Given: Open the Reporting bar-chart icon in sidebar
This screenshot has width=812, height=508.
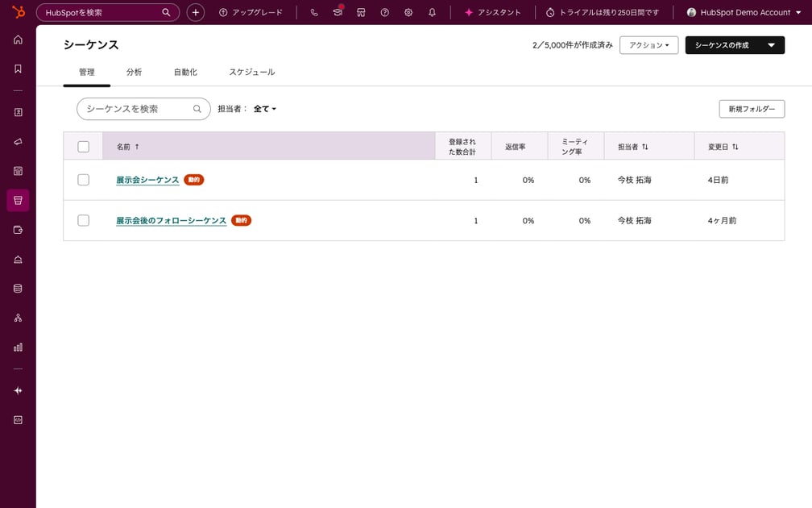Looking at the screenshot, I should click(x=18, y=347).
